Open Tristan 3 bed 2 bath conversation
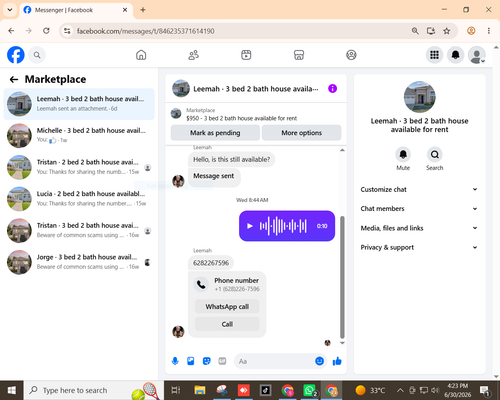Viewport: 500px width, 400px height. coord(79,231)
